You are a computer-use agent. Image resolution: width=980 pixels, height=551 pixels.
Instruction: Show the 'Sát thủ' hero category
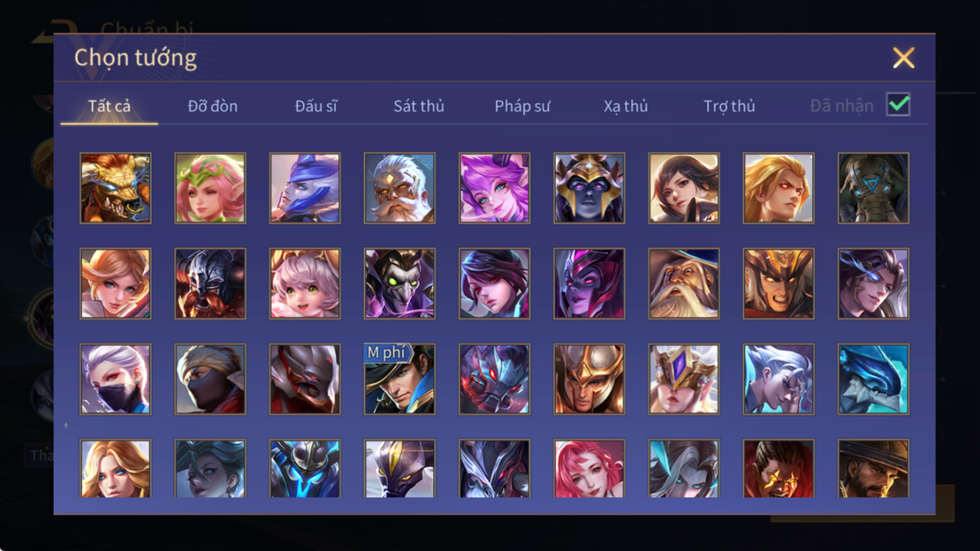(x=418, y=106)
